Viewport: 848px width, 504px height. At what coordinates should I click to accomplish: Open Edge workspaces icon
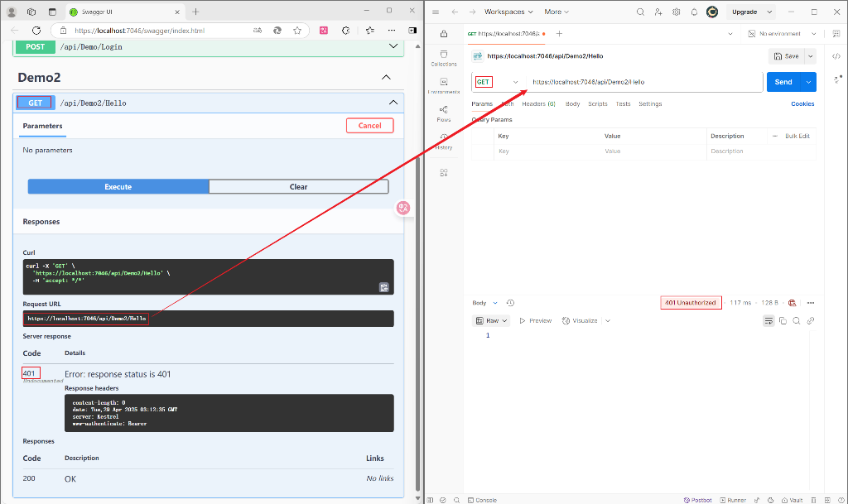(31, 12)
